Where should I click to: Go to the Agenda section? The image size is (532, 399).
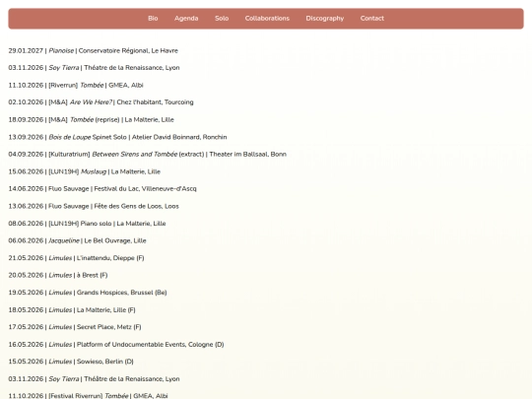[186, 19]
